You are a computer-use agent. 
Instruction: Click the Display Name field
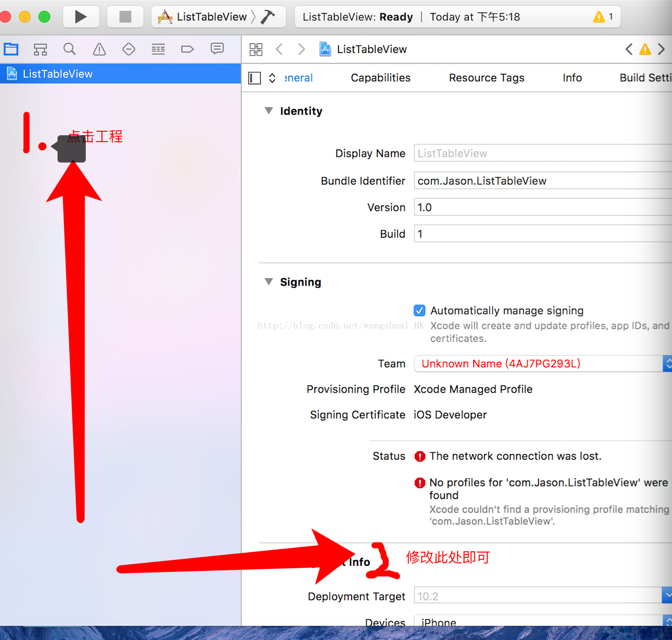click(543, 153)
